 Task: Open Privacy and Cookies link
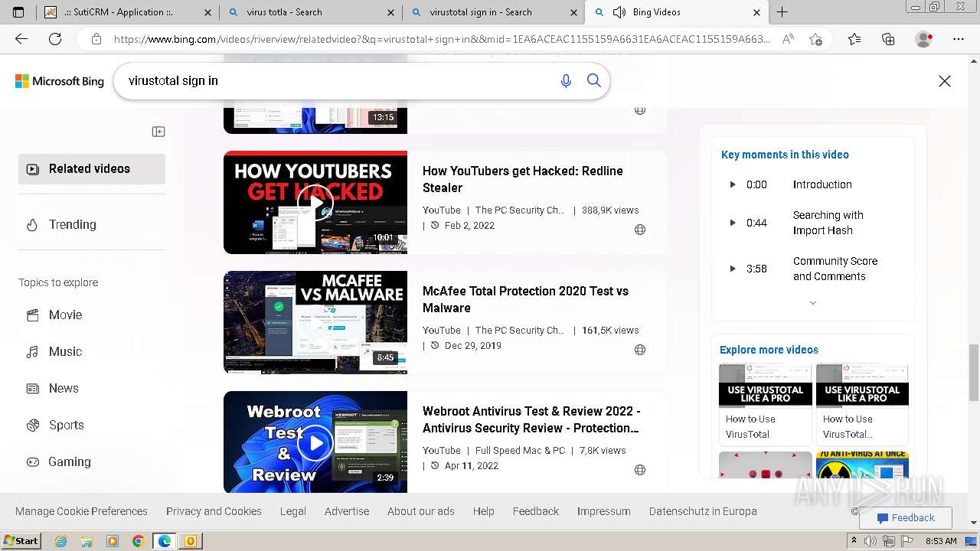[x=214, y=511]
